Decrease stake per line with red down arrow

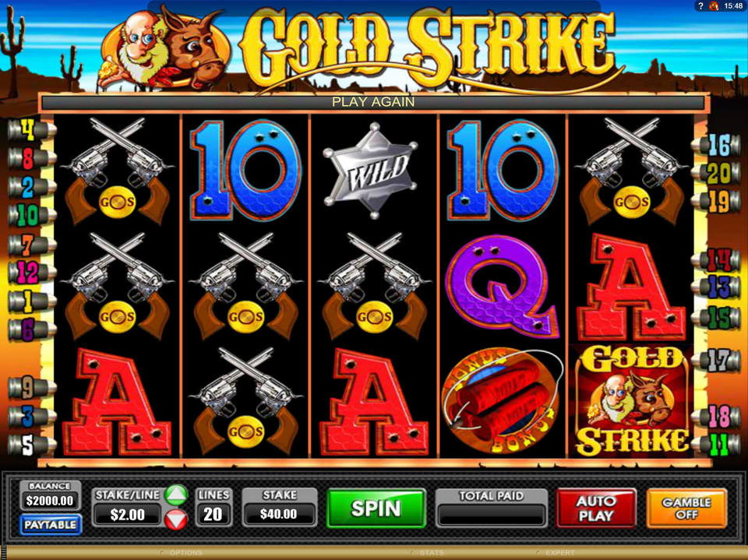click(176, 519)
